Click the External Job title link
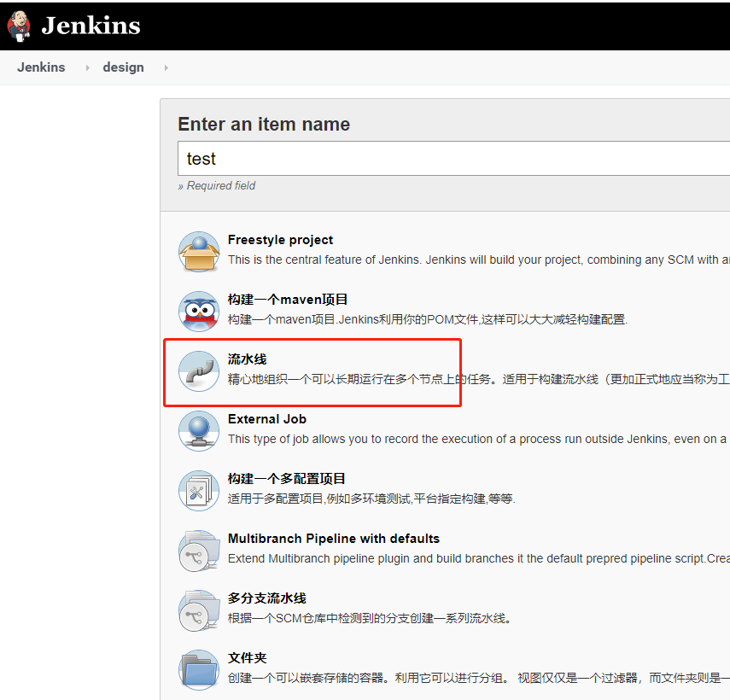This screenshot has width=730, height=700. pyautogui.click(x=268, y=419)
